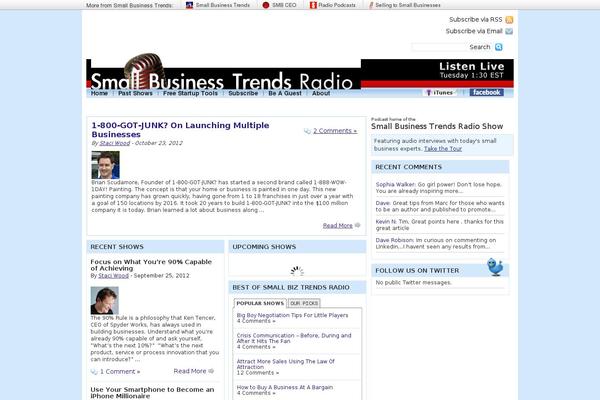Click the Small Business Trends Radio logo text
The width and height of the screenshot is (600, 400).
pyautogui.click(x=222, y=81)
